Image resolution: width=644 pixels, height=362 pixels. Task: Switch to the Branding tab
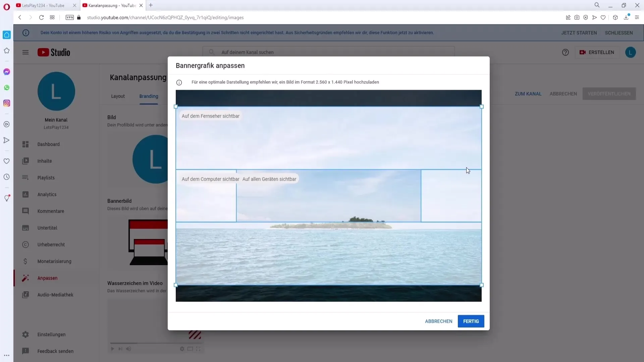[x=149, y=96]
